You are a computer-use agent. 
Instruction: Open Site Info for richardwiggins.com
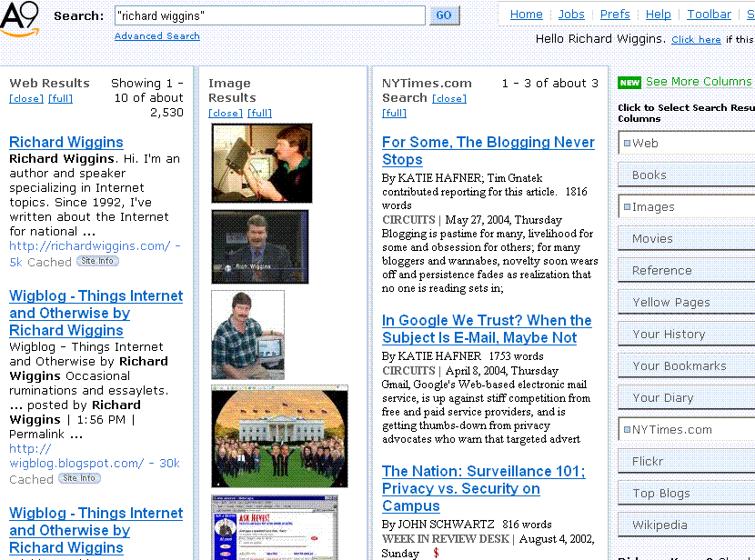click(x=97, y=261)
